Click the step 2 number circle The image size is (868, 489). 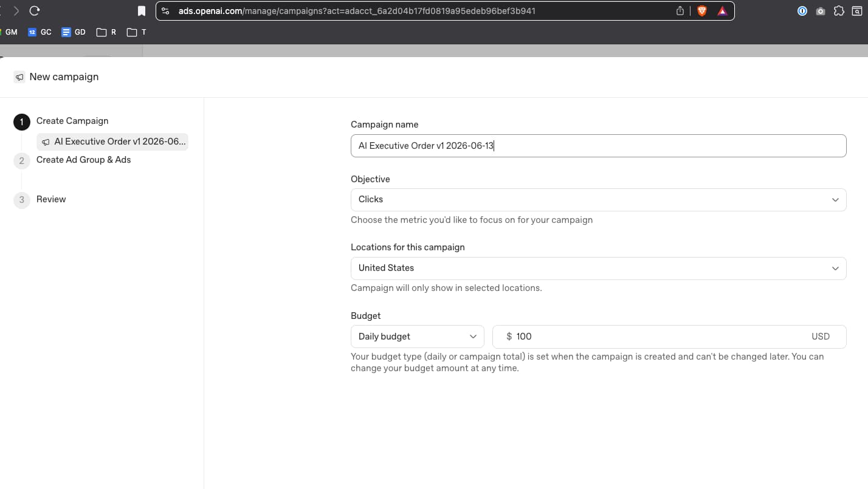[22, 161]
